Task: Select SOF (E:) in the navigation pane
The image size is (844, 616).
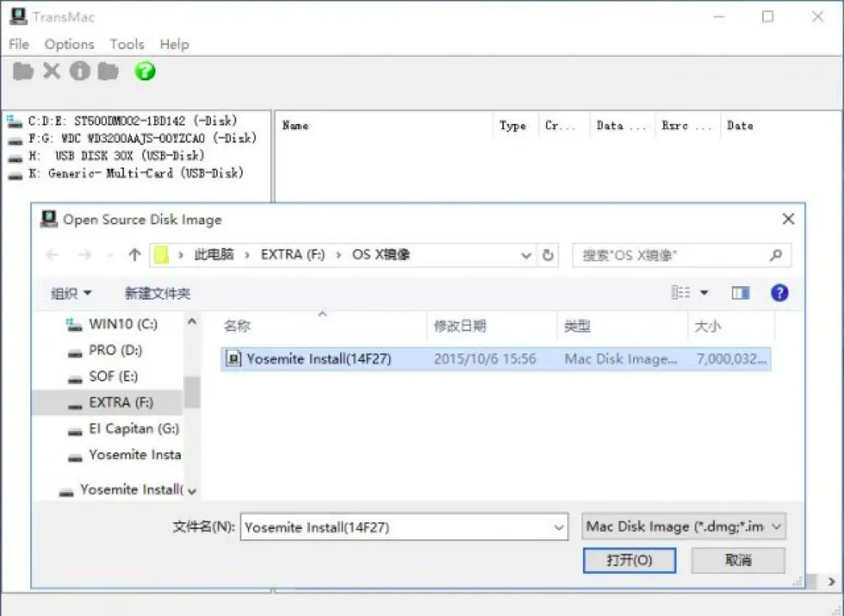Action: click(103, 376)
